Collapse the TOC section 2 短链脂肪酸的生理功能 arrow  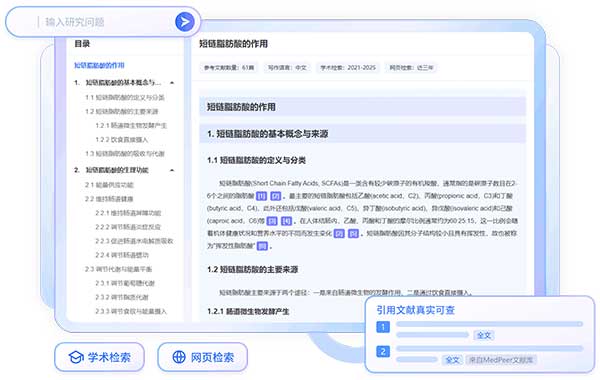point(172,170)
